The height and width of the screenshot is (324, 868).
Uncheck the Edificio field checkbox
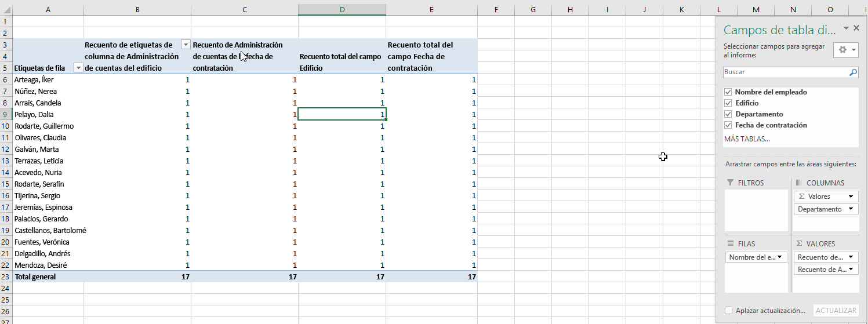pos(728,103)
